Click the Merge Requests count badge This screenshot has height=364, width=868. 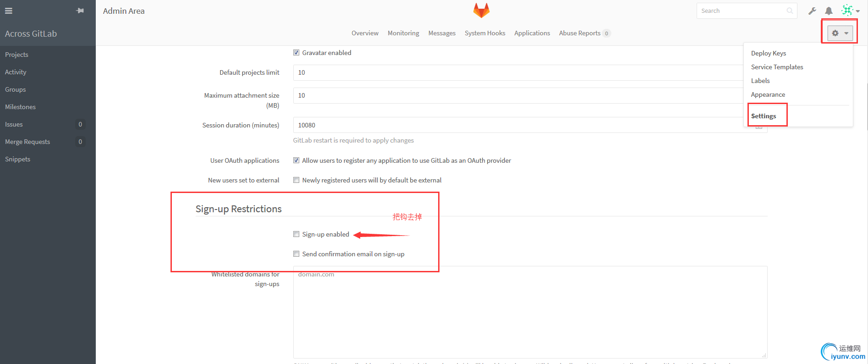click(x=80, y=142)
